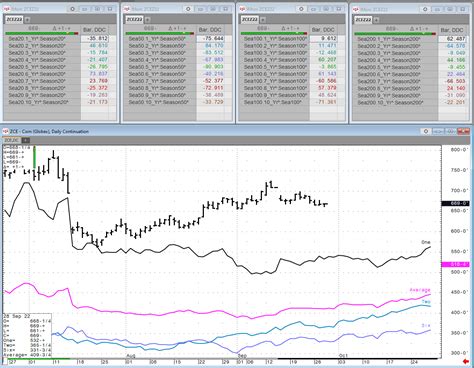This screenshot has width=474, height=368.
Task: Click CQG logo in Sea200 monitor title bar
Action: click(x=356, y=9)
